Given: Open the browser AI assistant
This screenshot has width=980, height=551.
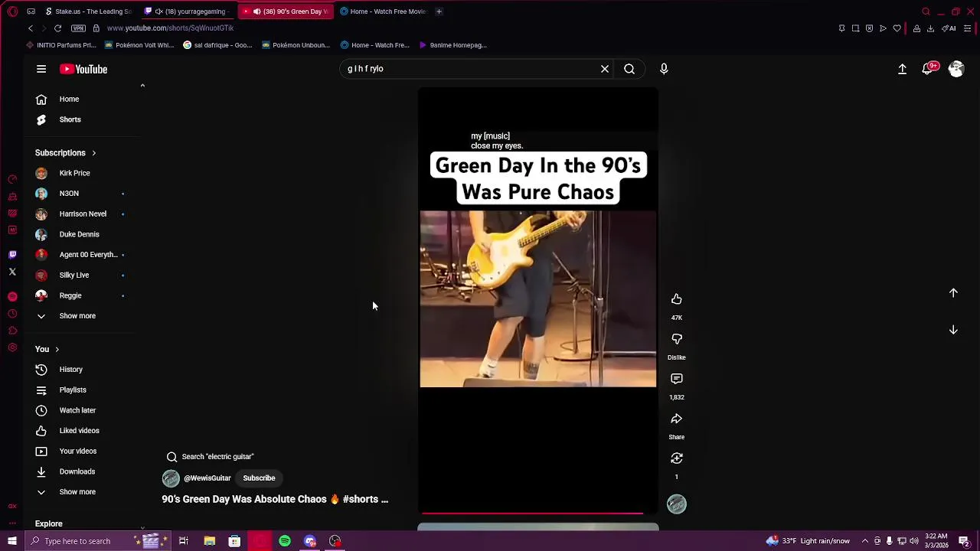Looking at the screenshot, I should coord(949,28).
